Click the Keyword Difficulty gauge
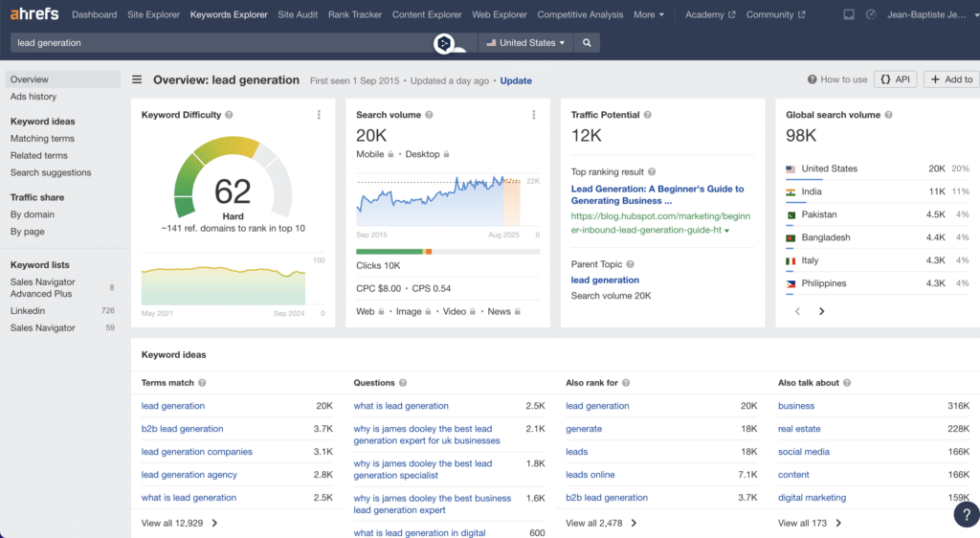This screenshot has width=980, height=538. [x=233, y=177]
